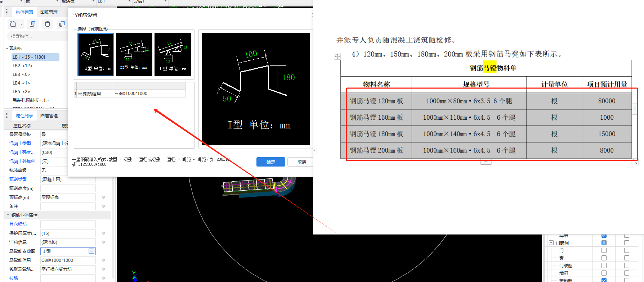Click the 搜索构件 search field
Viewport: 644px width, 282px height.
pyautogui.click(x=37, y=36)
